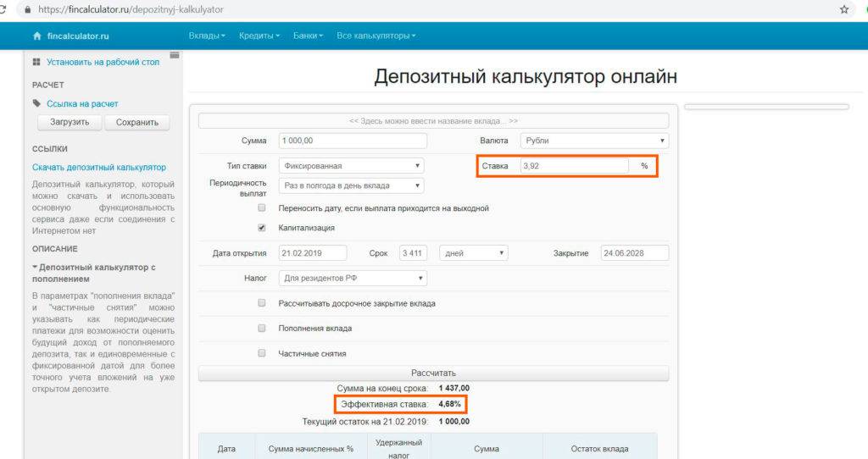The height and width of the screenshot is (459, 868).
Task: Click the Ставка input field
Action: pyautogui.click(x=573, y=166)
